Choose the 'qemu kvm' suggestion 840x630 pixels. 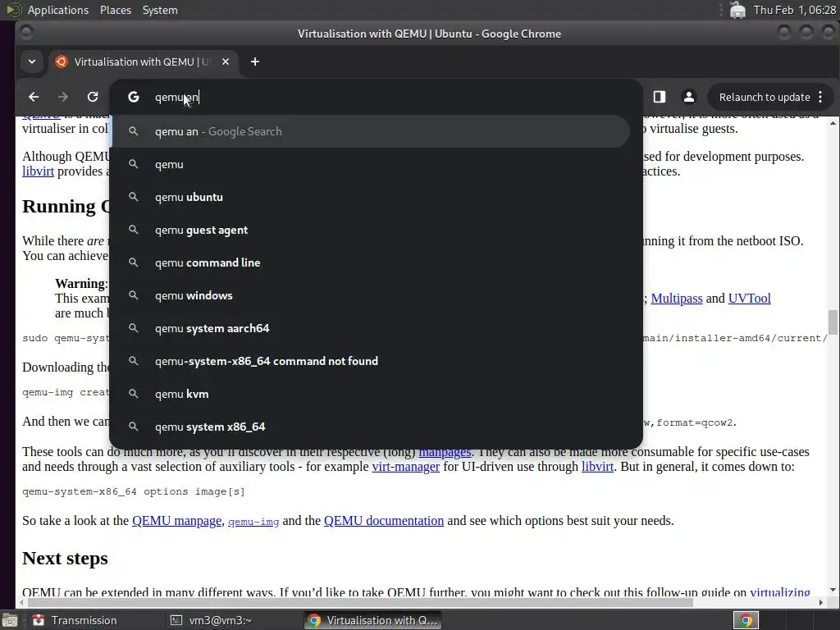(371, 394)
